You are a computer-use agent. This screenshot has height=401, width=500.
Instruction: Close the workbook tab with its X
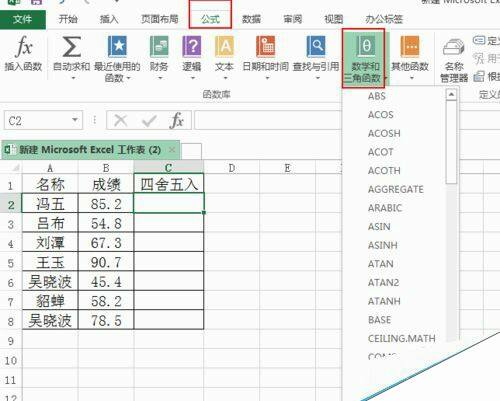click(172, 150)
